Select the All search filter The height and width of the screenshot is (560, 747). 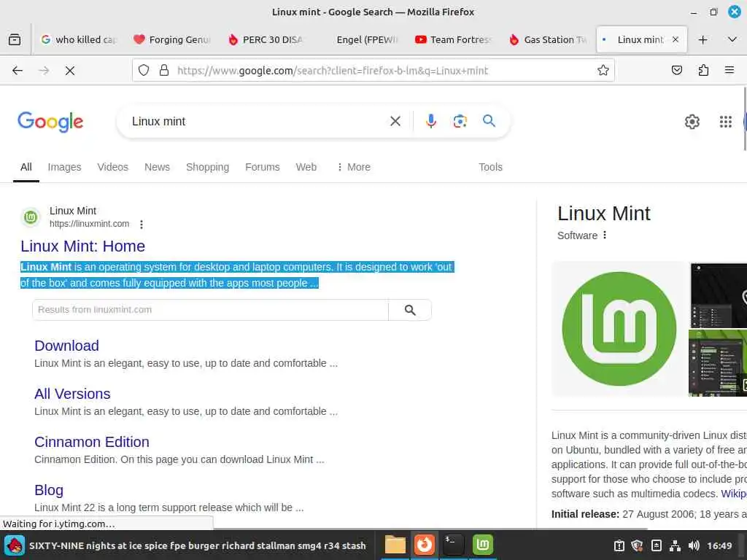click(26, 167)
